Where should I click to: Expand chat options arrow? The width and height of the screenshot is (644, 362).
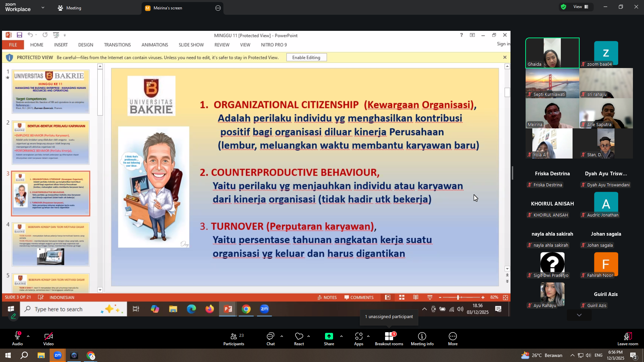click(282, 336)
